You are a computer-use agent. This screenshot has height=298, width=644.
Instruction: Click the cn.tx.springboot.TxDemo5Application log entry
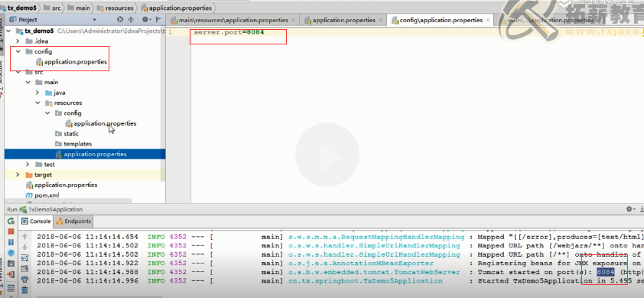tap(340, 280)
